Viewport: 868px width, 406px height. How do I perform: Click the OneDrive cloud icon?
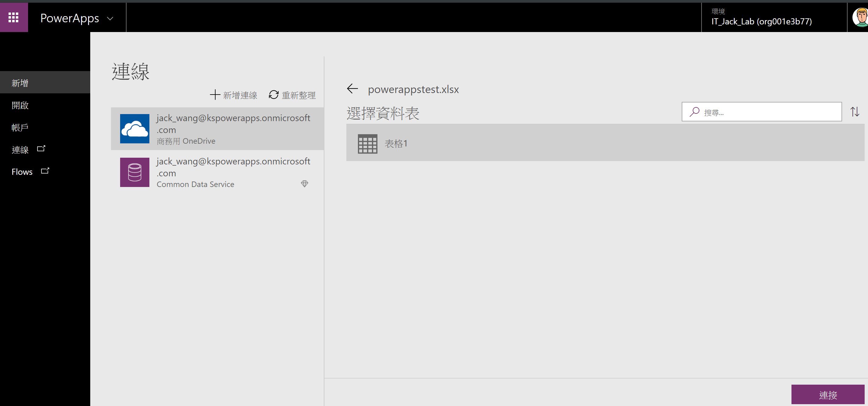click(135, 129)
